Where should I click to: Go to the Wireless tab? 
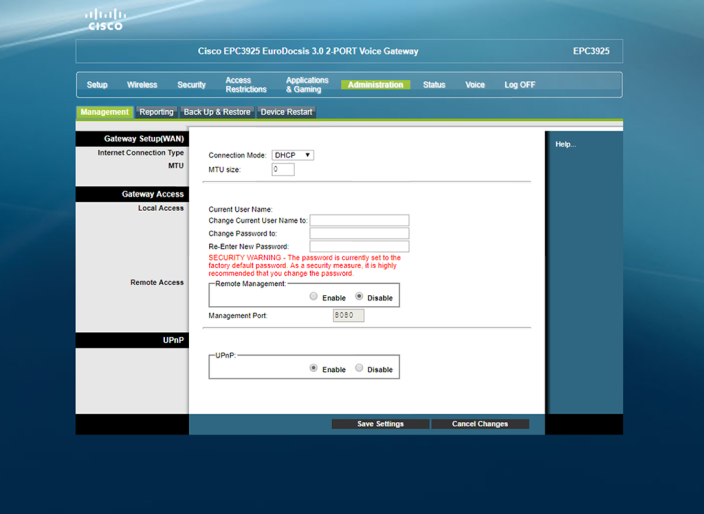point(142,85)
